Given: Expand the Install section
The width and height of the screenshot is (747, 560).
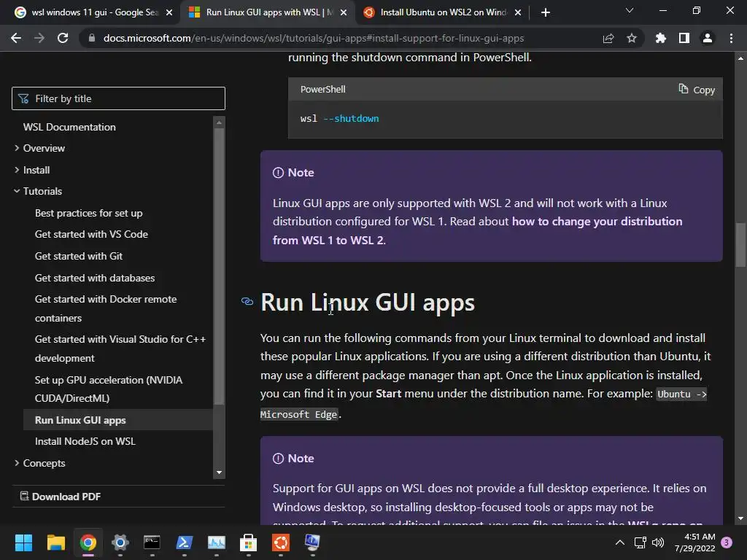Looking at the screenshot, I should pos(32,170).
